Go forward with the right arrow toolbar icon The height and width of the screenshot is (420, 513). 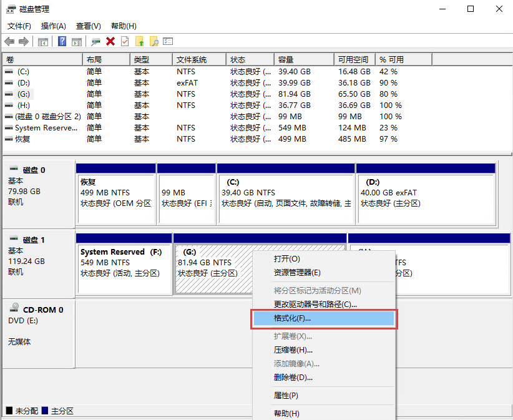click(24, 42)
